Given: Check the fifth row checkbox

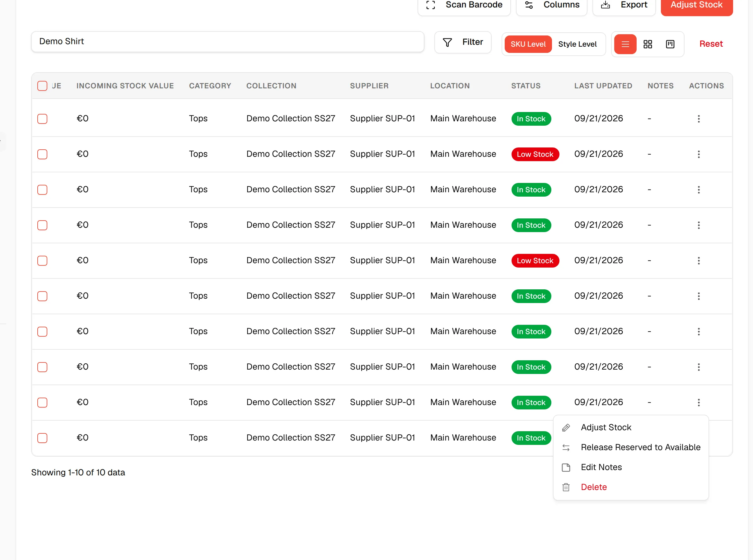Looking at the screenshot, I should tap(42, 261).
